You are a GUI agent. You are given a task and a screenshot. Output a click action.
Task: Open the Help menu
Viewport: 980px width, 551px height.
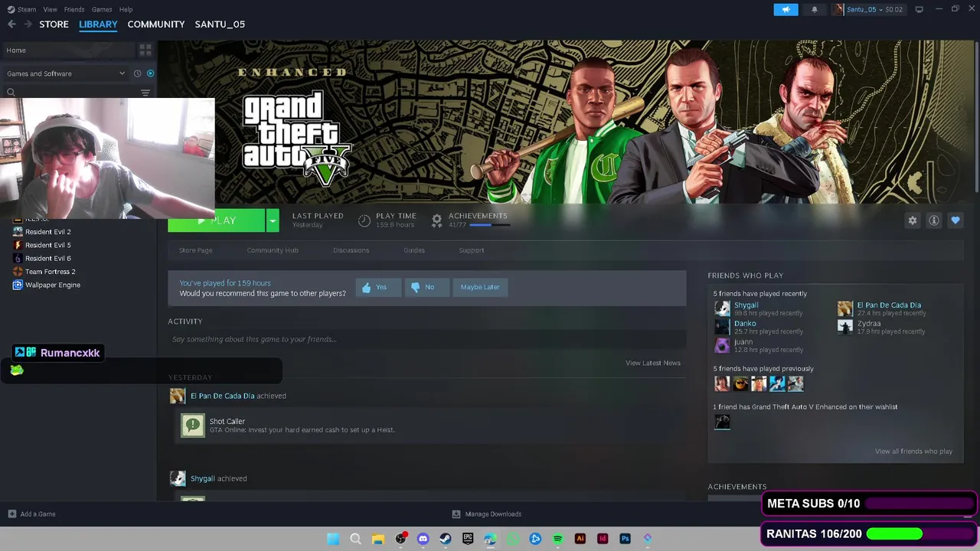pos(126,9)
